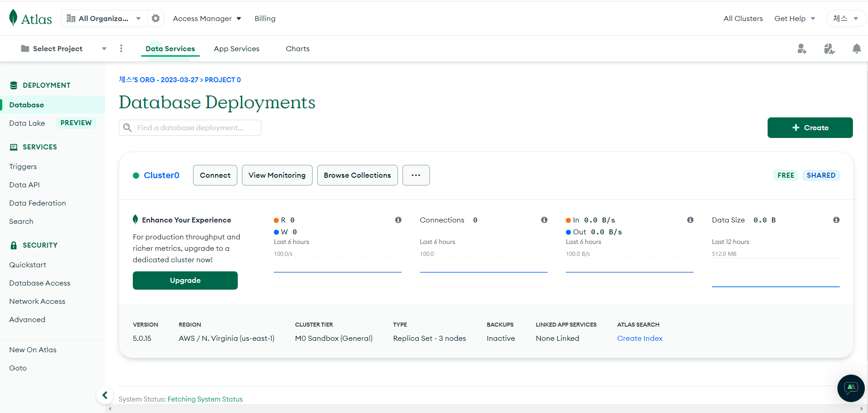Switch to the Charts tab
The height and width of the screenshot is (413, 868).
coord(298,48)
